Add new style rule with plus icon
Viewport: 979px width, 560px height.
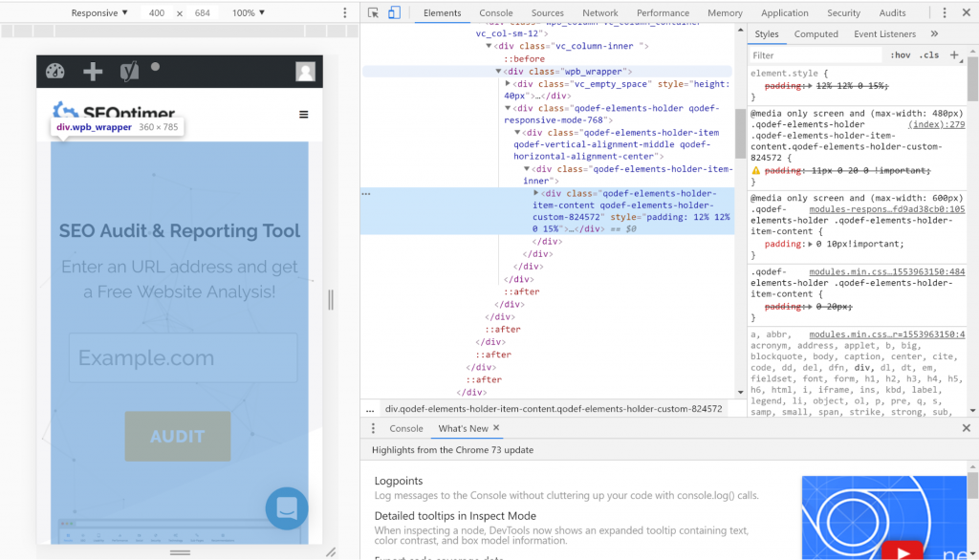click(x=954, y=55)
